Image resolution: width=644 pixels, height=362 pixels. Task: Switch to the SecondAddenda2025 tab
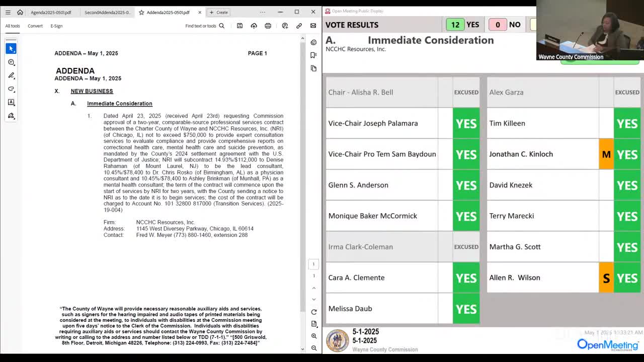pos(107,12)
